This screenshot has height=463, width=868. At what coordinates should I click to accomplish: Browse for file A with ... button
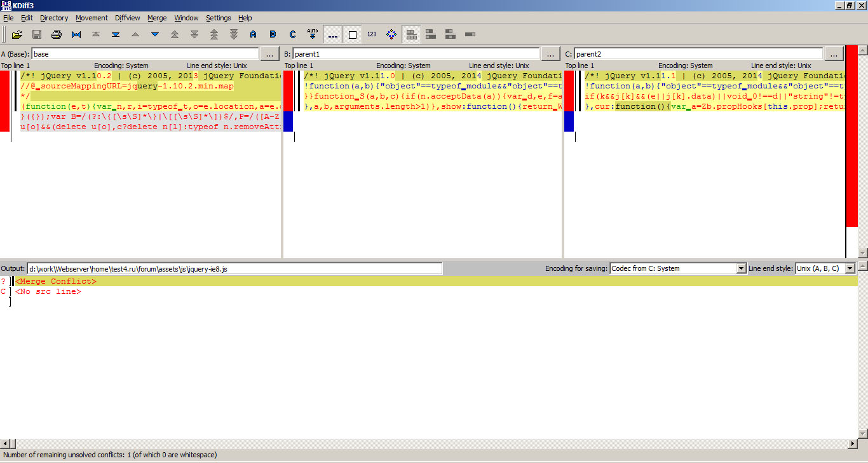(269, 54)
